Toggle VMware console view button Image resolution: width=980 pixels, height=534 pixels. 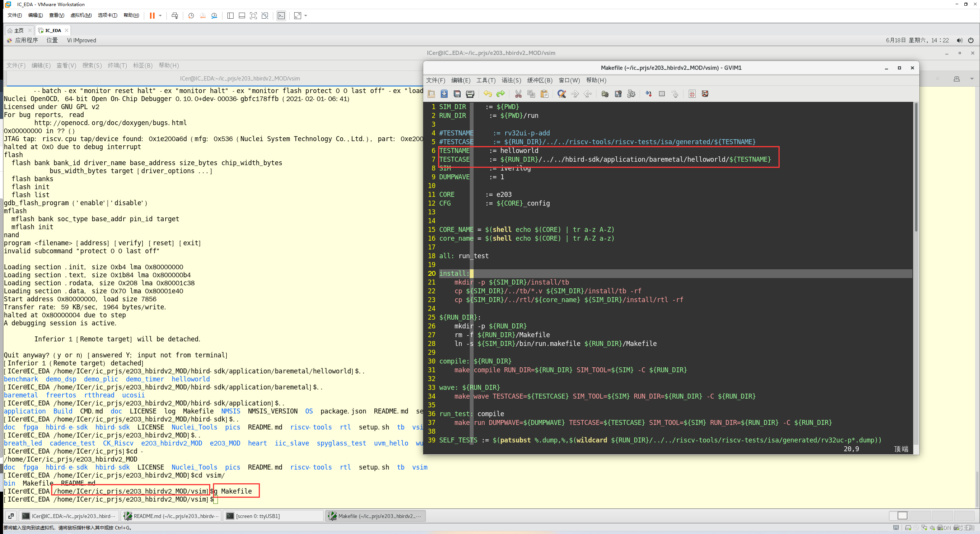pos(281,16)
